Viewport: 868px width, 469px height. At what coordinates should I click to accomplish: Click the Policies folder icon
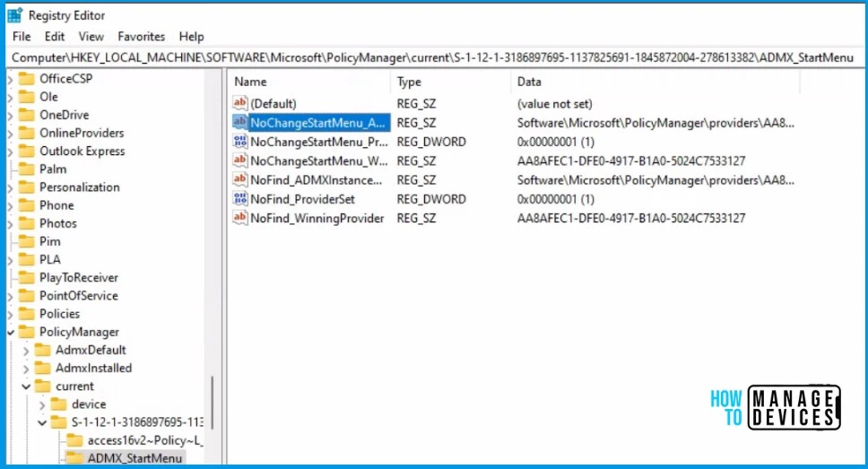(26, 314)
